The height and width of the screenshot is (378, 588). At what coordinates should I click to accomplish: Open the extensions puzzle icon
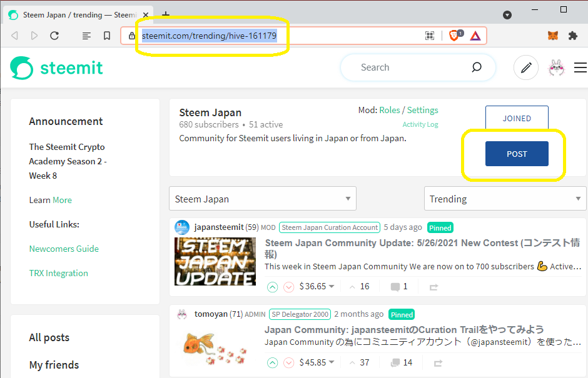[x=572, y=36]
